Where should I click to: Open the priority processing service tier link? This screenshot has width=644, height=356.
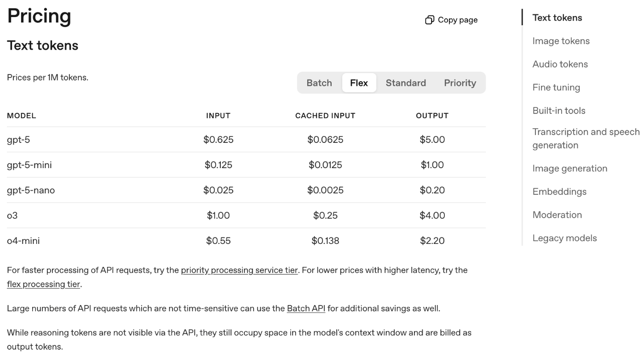point(239,270)
